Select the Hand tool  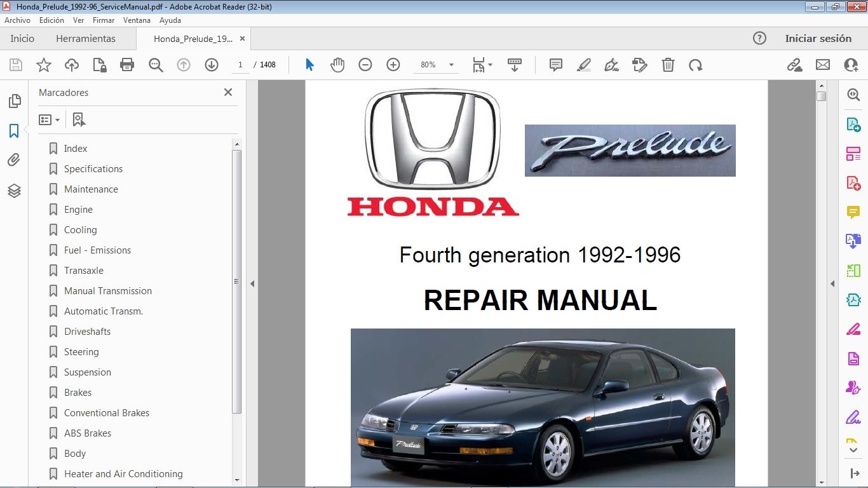[x=337, y=64]
